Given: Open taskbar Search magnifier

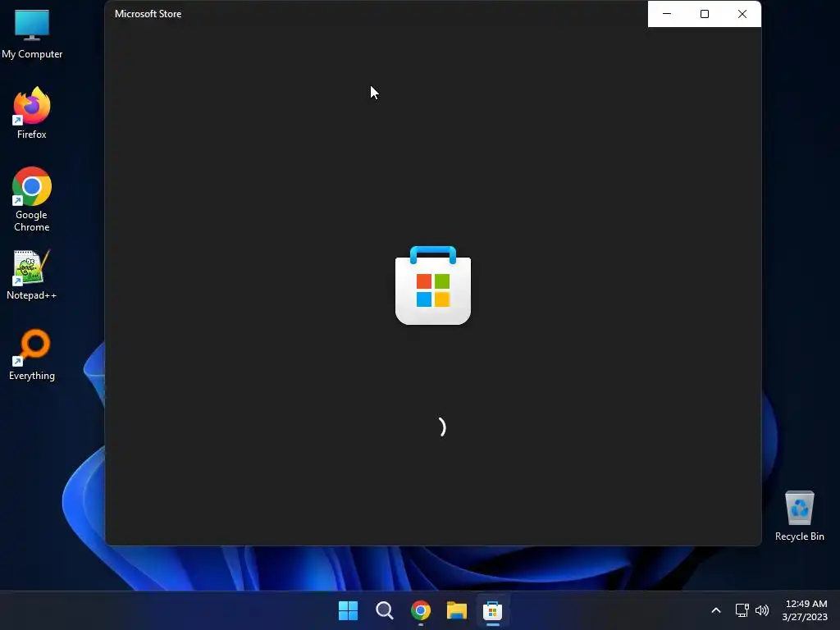Looking at the screenshot, I should tap(384, 610).
